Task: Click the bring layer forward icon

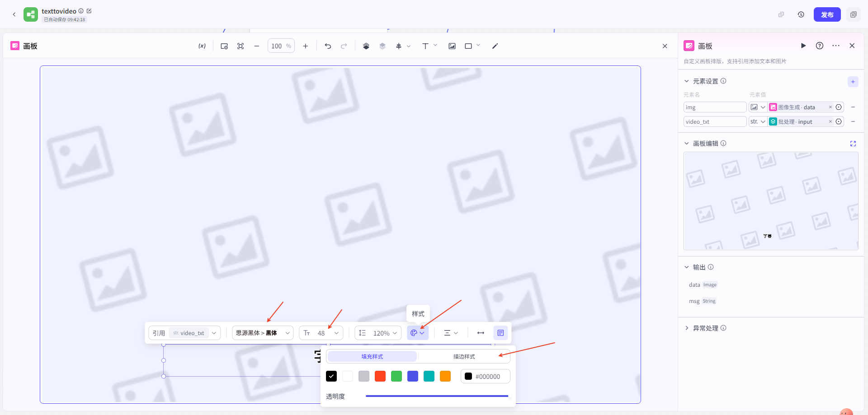Action: tap(366, 46)
